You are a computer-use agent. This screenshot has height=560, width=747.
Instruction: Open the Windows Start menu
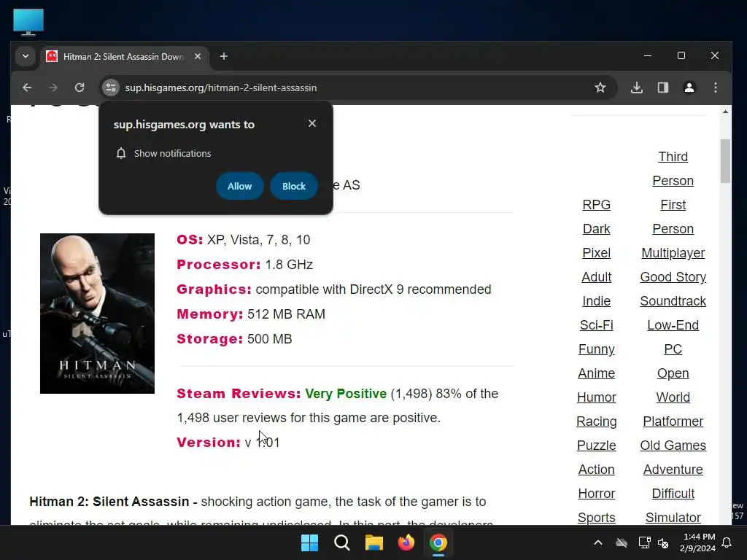[x=309, y=542]
